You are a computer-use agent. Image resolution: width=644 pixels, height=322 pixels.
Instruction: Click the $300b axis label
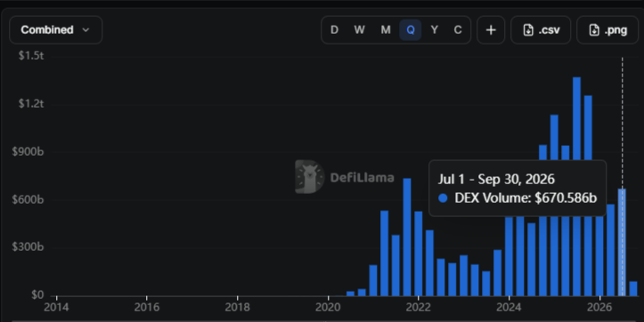(x=28, y=246)
